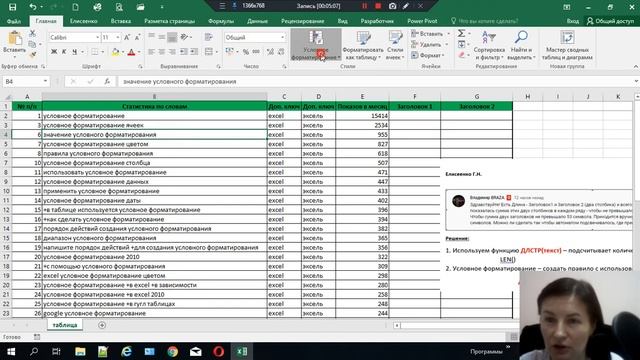Switch to the Файл tab
This screenshot has width=640, height=360.
(13, 21)
